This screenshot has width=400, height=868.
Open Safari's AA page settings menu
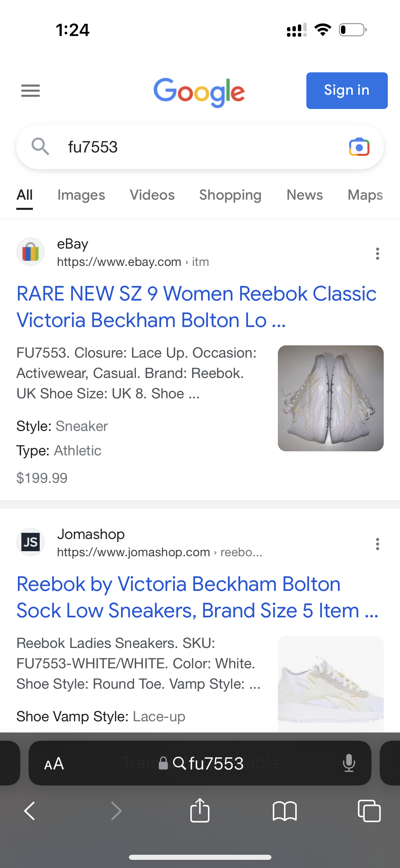click(x=54, y=764)
